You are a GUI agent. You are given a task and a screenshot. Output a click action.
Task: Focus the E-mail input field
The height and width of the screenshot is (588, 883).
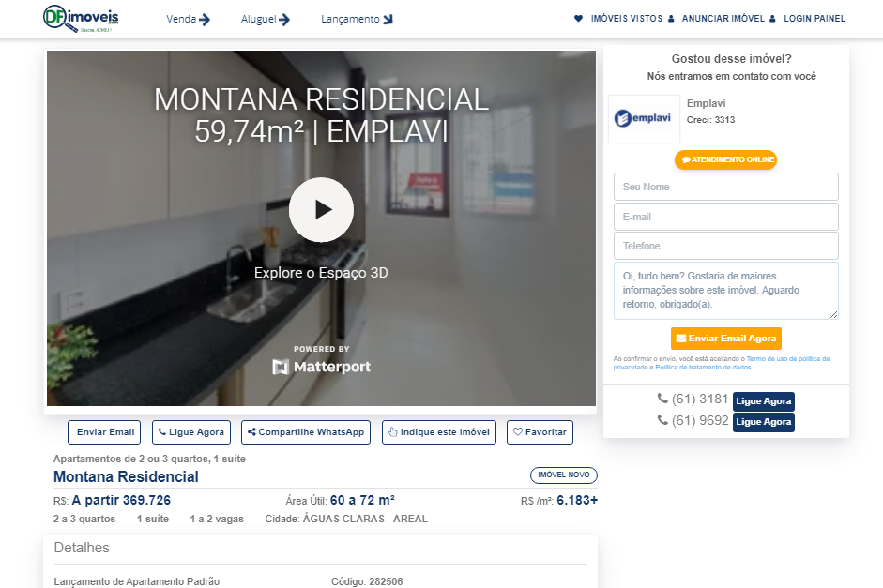(x=726, y=217)
